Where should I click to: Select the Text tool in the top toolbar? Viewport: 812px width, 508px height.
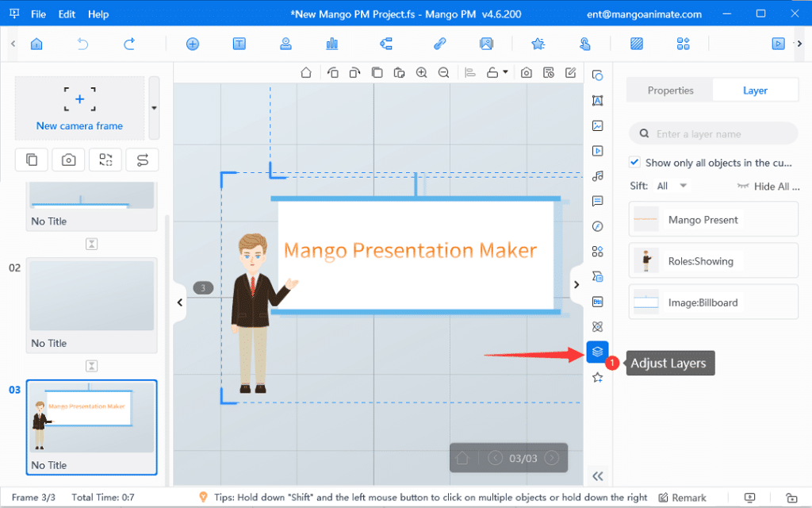(x=239, y=44)
